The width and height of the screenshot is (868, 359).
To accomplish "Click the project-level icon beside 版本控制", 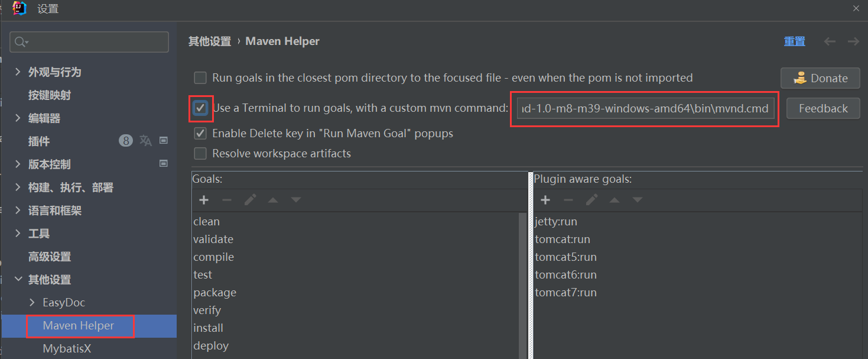I will pyautogui.click(x=164, y=163).
